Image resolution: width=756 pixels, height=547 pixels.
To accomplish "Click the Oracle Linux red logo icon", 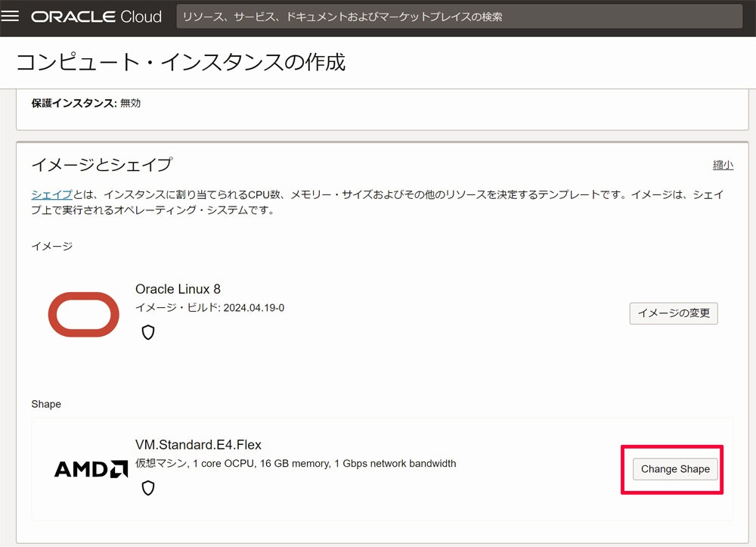I will [83, 314].
